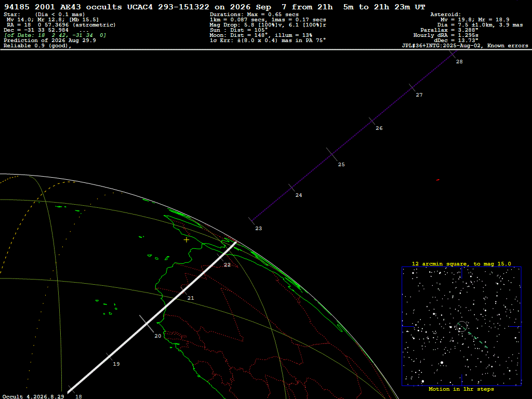The height and width of the screenshot is (399, 532).
Task: Click the 'Motion in 1hr steps' caption
Action: (x=461, y=389)
